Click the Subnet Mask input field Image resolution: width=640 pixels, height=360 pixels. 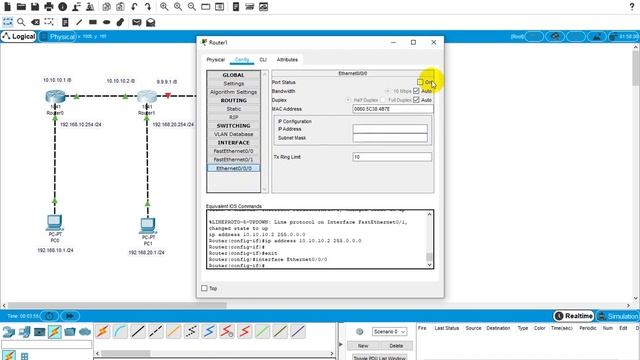click(x=390, y=138)
